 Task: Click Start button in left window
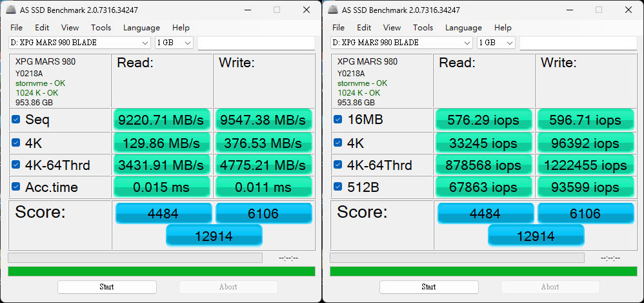pyautogui.click(x=106, y=287)
